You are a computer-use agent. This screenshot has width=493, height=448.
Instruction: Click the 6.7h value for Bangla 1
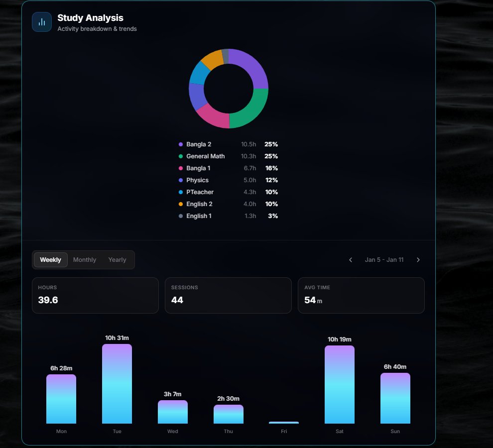250,168
